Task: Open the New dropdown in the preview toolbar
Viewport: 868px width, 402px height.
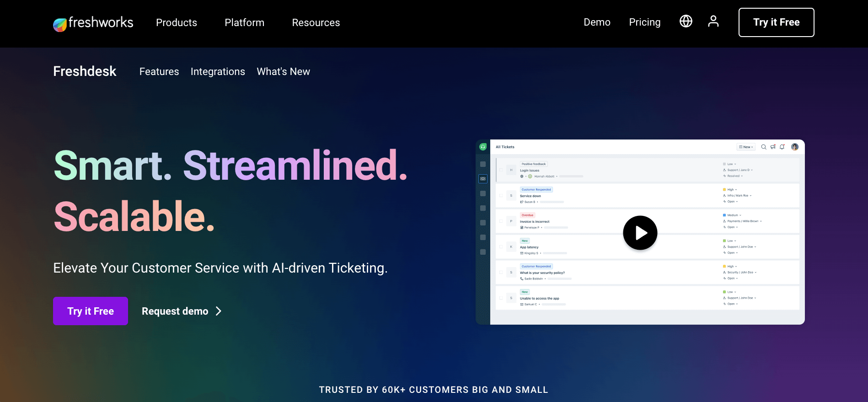Action: [746, 147]
